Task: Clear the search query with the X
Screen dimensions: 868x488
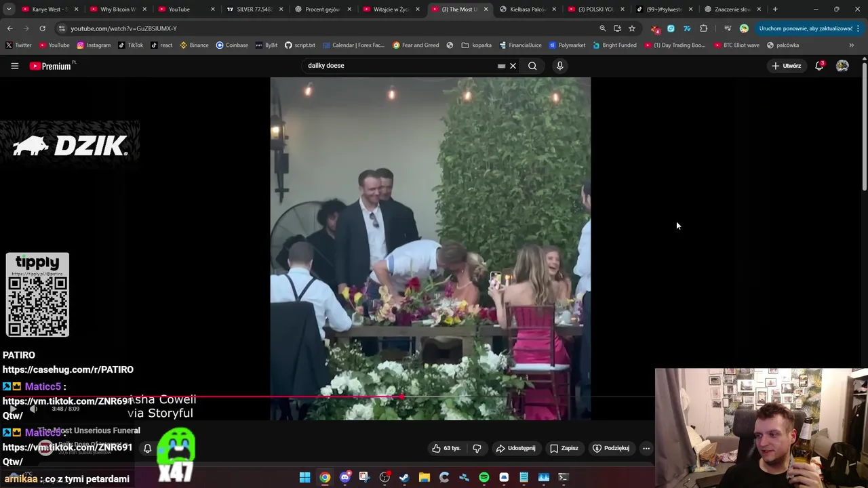Action: coord(513,66)
